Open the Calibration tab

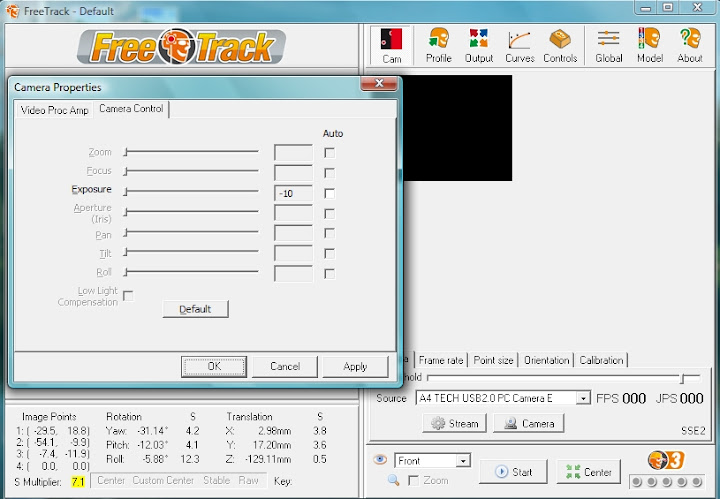[601, 360]
